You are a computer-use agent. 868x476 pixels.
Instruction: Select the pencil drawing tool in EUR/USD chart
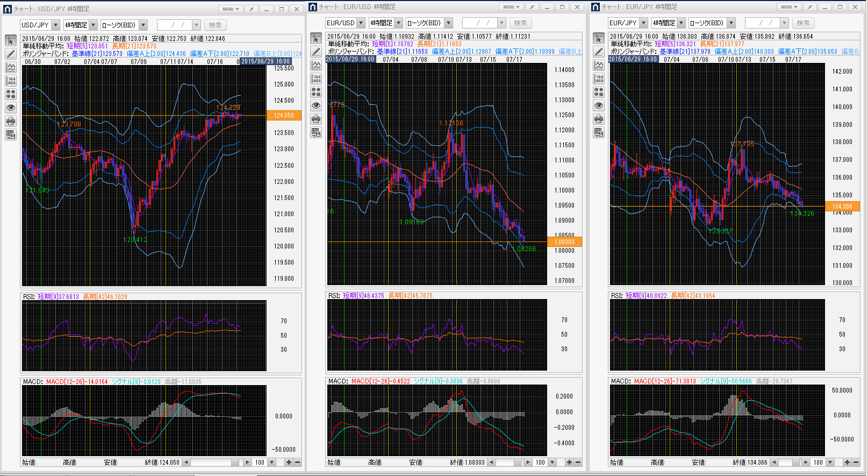click(x=316, y=52)
